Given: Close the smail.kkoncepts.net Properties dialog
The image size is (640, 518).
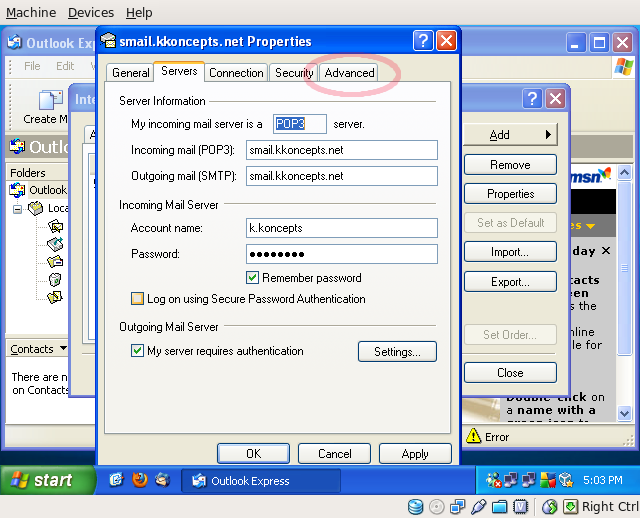Looking at the screenshot, I should click(x=446, y=41).
